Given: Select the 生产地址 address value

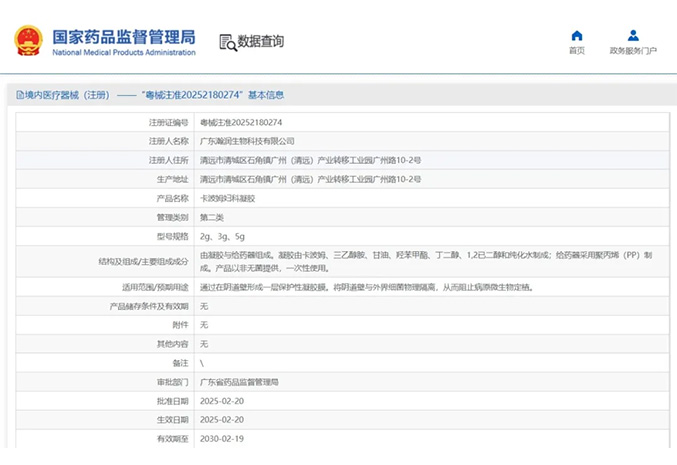Looking at the screenshot, I should 310,179.
